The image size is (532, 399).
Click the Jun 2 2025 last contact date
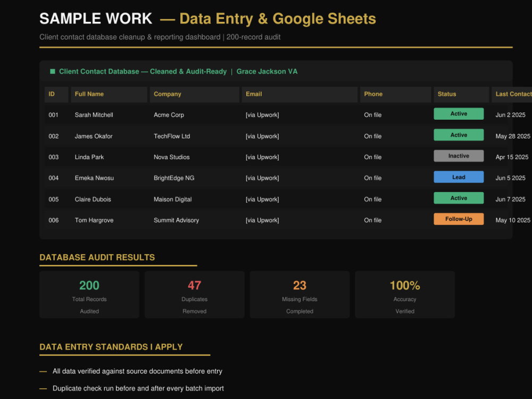pos(510,115)
